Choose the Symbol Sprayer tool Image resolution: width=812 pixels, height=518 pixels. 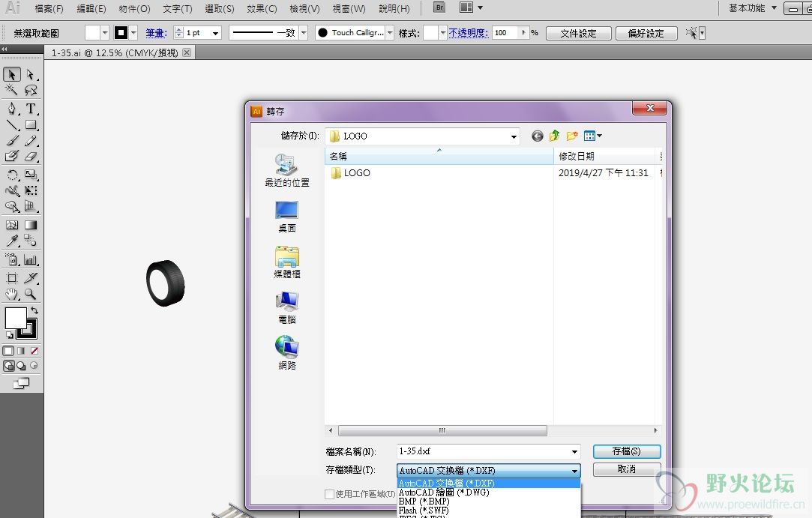12,260
